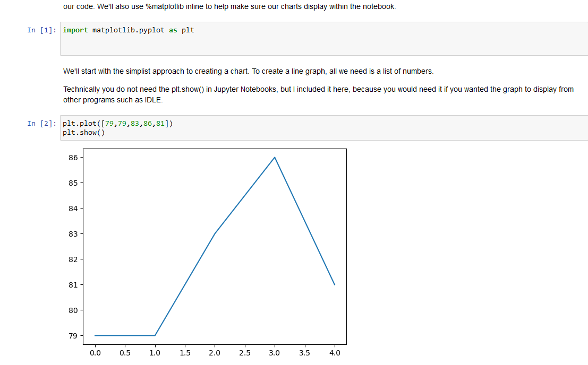Click the line's end point at x 4.0

(334, 284)
